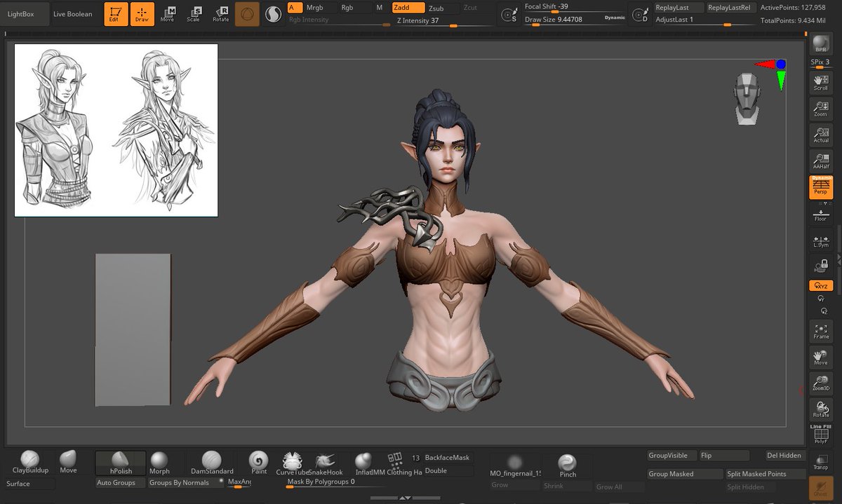Image resolution: width=842 pixels, height=504 pixels.
Task: Select the Scale mode icon in the toolbar
Action: click(195, 12)
